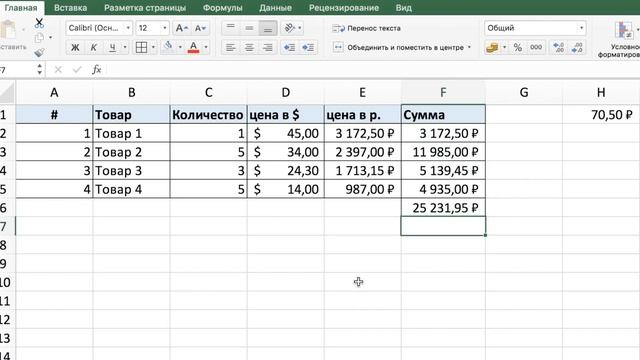Click the select all corner triangle
The image size is (640, 360).
pos(7,93)
